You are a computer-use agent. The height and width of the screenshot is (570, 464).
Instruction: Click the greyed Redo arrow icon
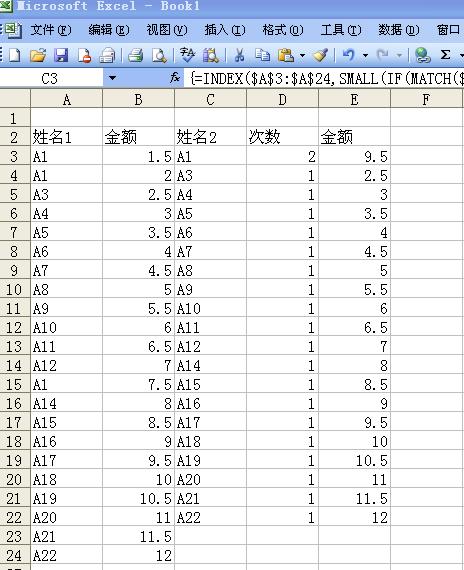click(x=383, y=56)
